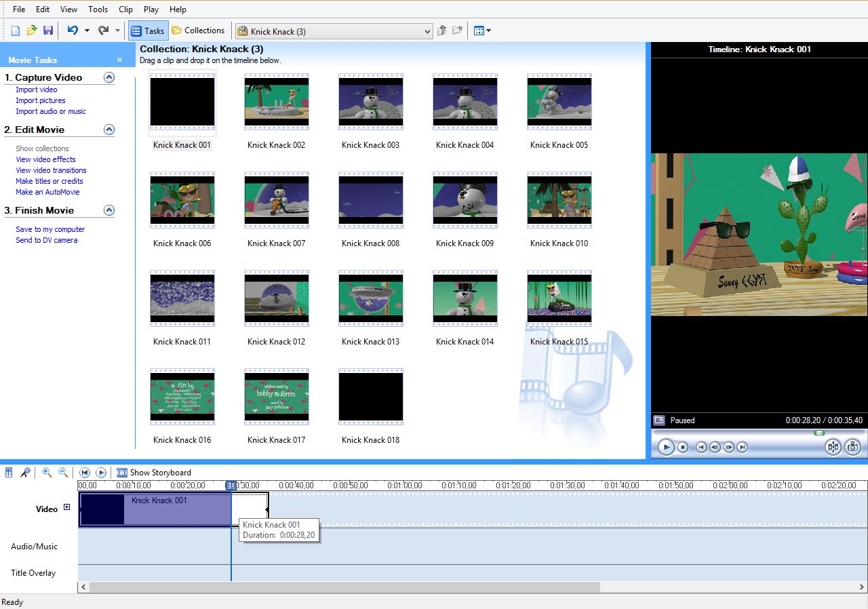Click Import audio or music

[x=51, y=111]
